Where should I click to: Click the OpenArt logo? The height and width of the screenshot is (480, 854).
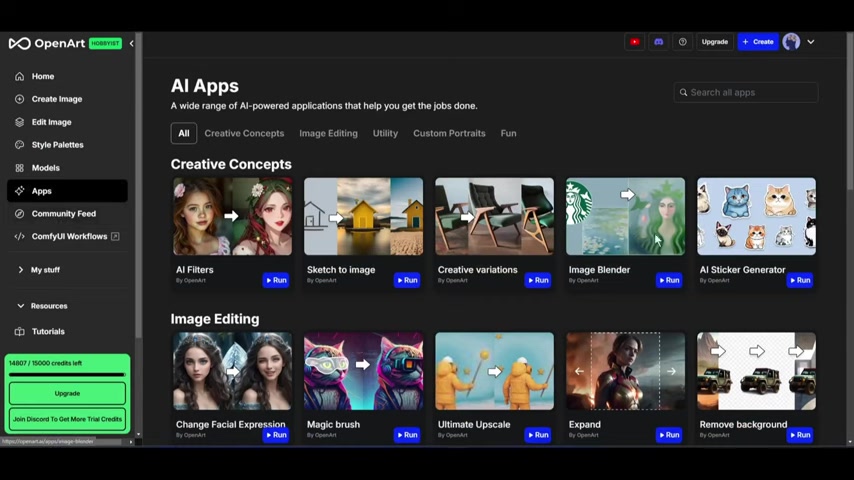tap(45, 44)
